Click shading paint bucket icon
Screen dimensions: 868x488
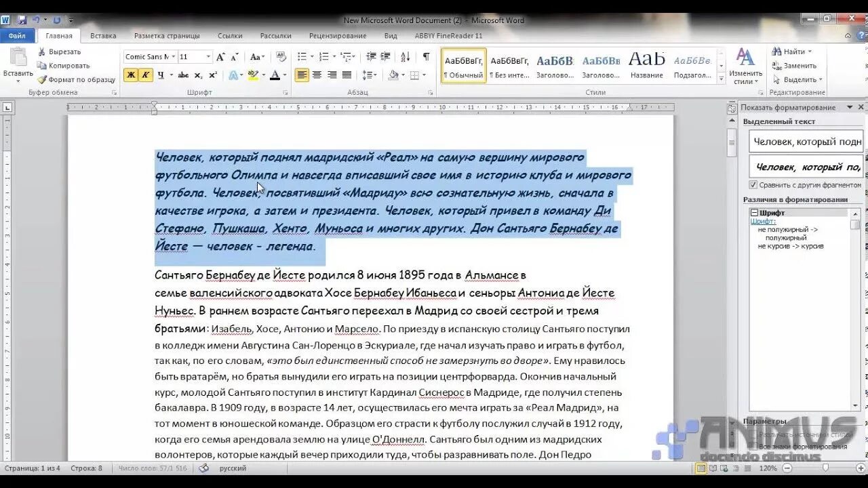point(393,75)
